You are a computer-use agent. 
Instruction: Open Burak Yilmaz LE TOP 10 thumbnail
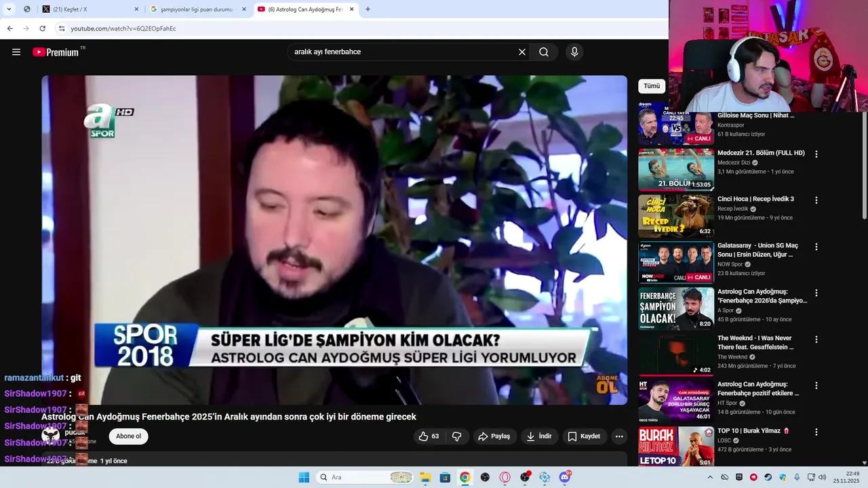coord(676,447)
